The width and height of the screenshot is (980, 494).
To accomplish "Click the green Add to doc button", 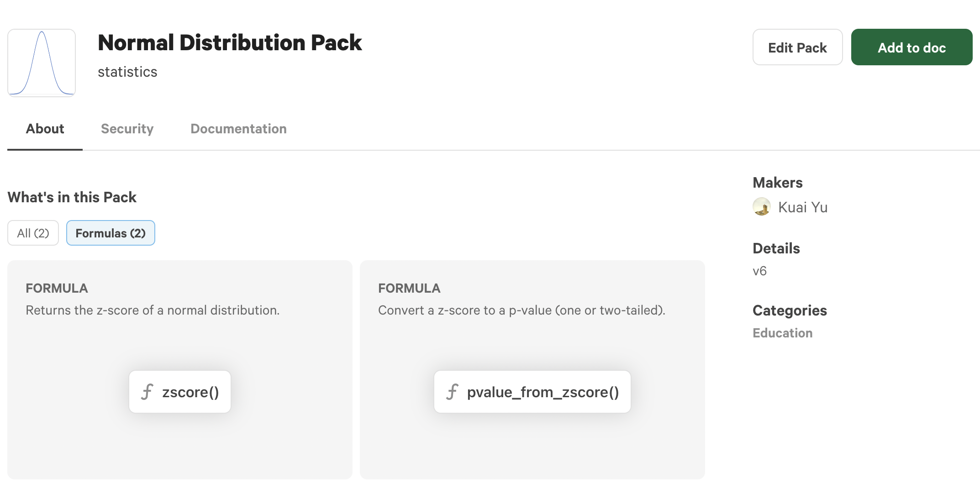I will click(x=912, y=47).
